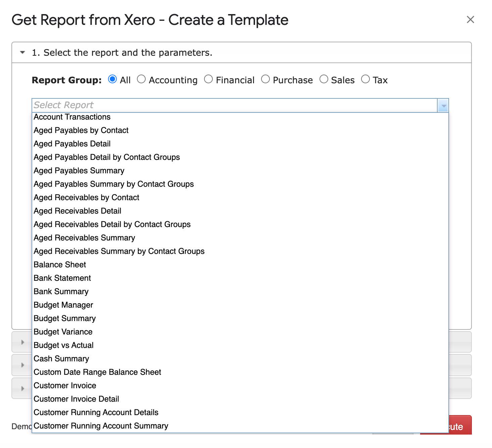Choose the Purchase report group

click(265, 79)
